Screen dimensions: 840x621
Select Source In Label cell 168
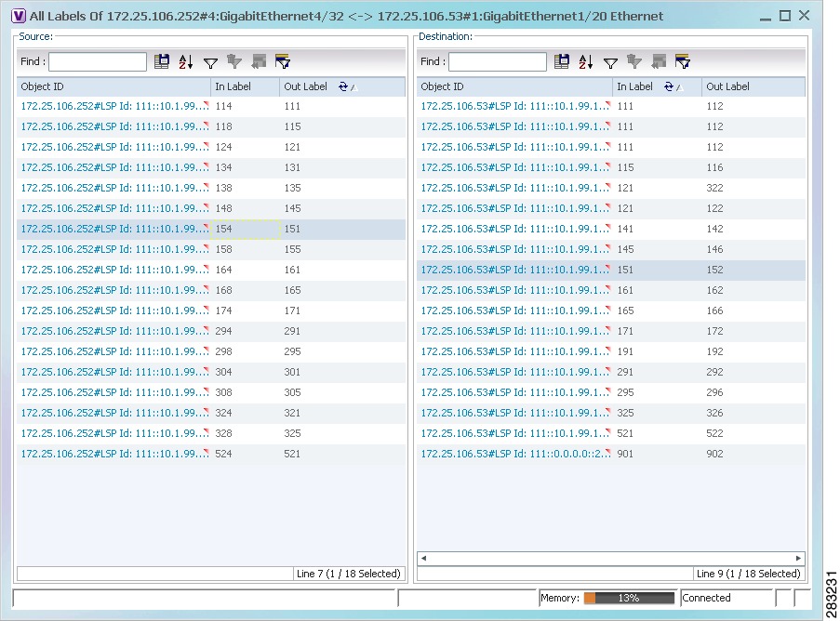coord(245,290)
